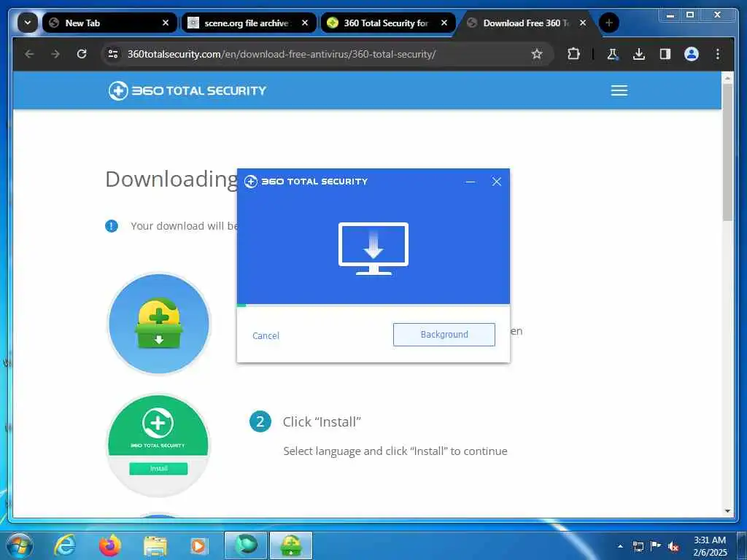Open a new browser tab with plus button
Viewport: 747px width, 560px height.
point(609,23)
